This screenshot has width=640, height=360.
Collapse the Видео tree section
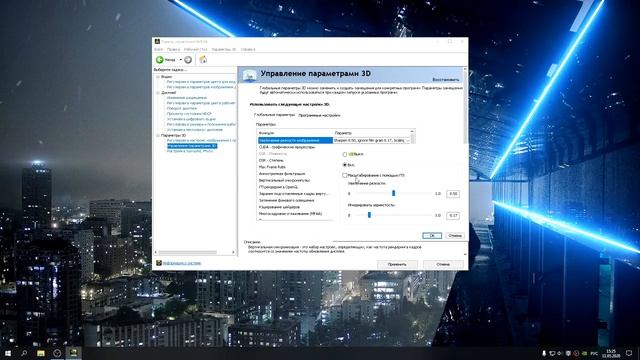[x=158, y=77]
